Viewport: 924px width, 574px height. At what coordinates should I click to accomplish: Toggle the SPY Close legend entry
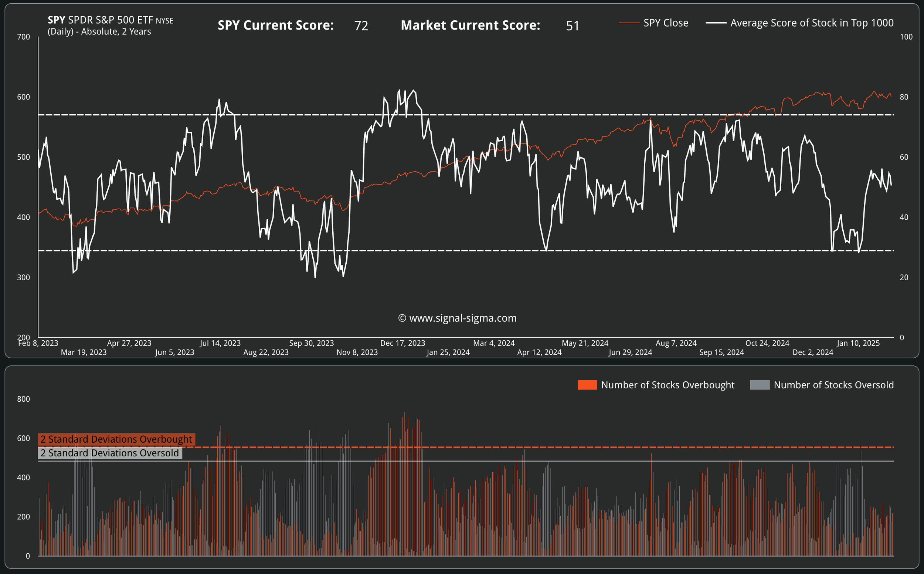(665, 23)
